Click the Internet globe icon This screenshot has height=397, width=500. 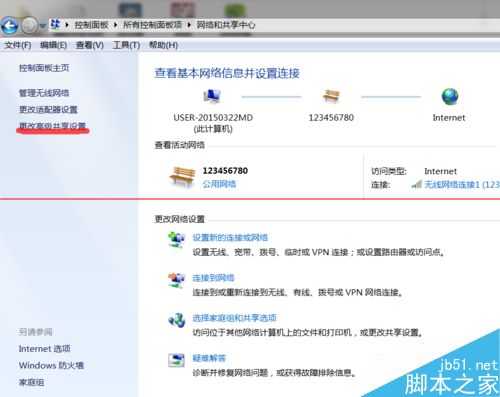[x=450, y=96]
